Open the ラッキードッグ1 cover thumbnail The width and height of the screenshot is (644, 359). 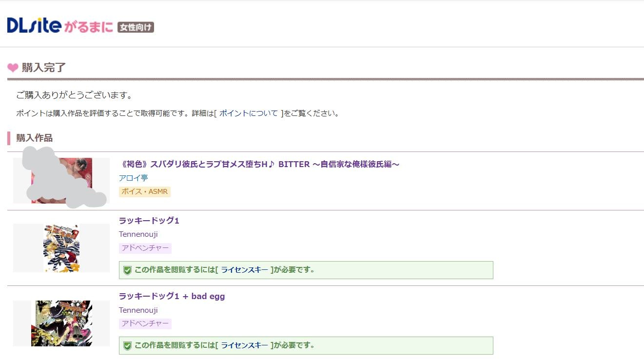pyautogui.click(x=61, y=248)
